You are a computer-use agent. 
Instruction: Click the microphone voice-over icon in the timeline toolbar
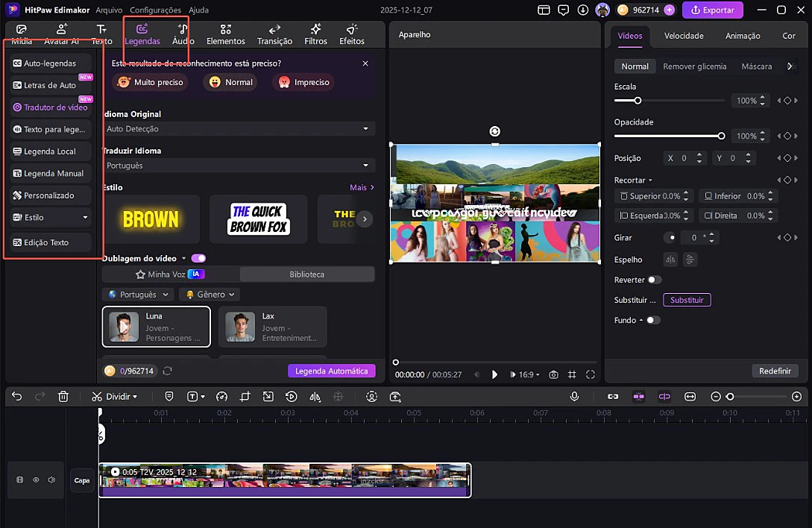click(x=574, y=397)
